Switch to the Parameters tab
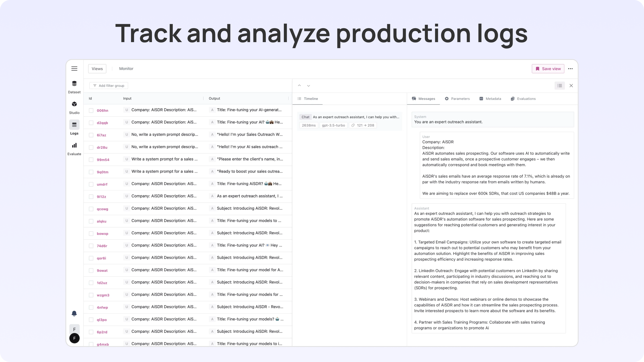The height and width of the screenshot is (362, 644). [x=457, y=99]
